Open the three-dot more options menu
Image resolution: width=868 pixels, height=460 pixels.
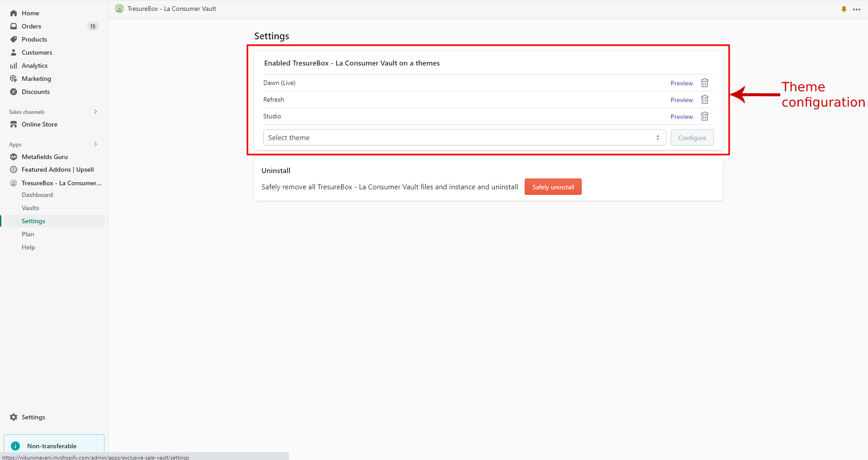coord(857,9)
